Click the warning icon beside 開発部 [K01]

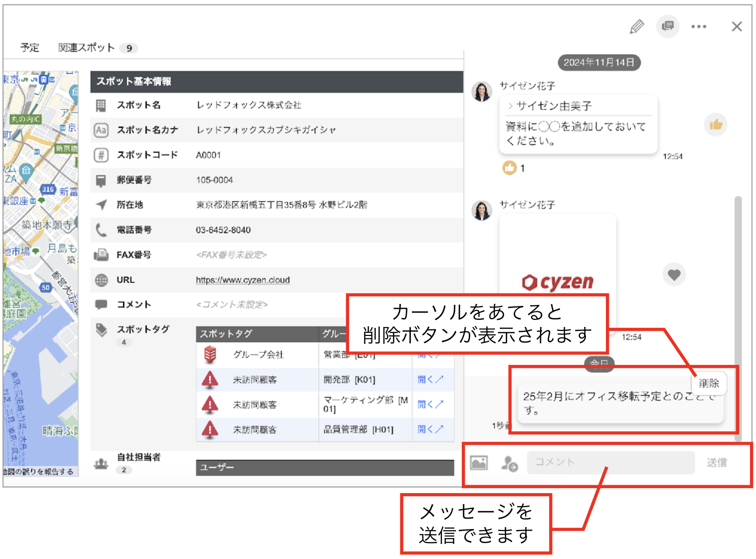point(210,380)
